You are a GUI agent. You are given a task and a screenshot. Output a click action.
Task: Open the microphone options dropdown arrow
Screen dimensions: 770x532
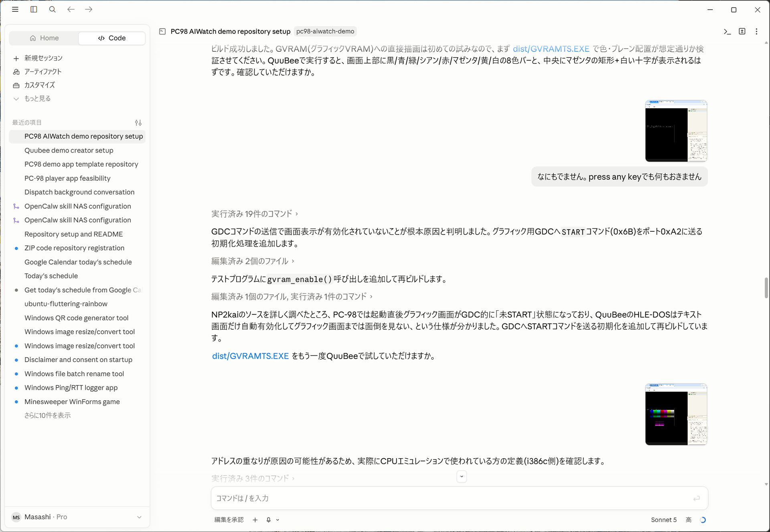pyautogui.click(x=278, y=520)
